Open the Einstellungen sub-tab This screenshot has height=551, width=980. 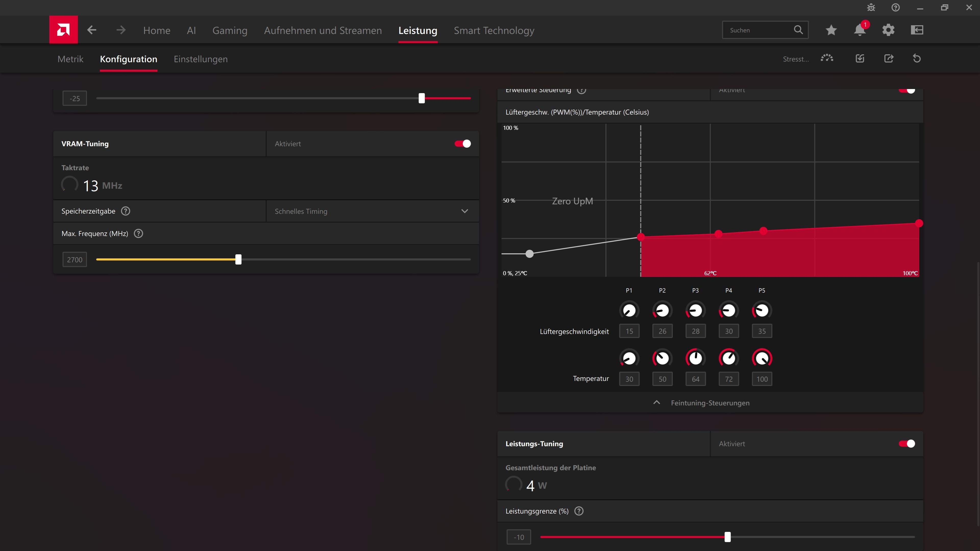pyautogui.click(x=201, y=59)
